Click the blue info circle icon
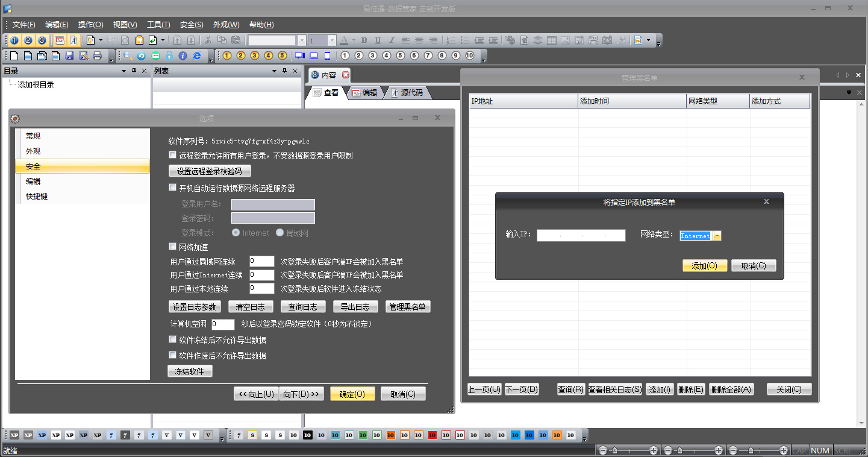 (x=183, y=56)
